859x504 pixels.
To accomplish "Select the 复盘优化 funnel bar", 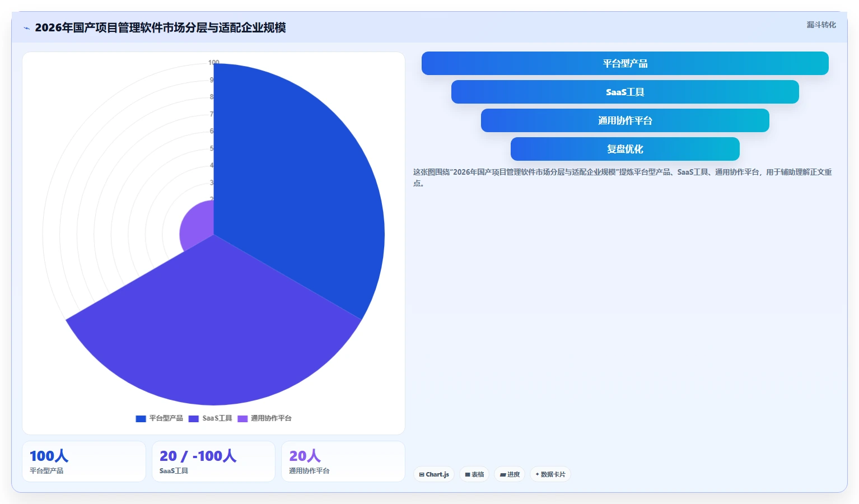I will click(x=625, y=149).
